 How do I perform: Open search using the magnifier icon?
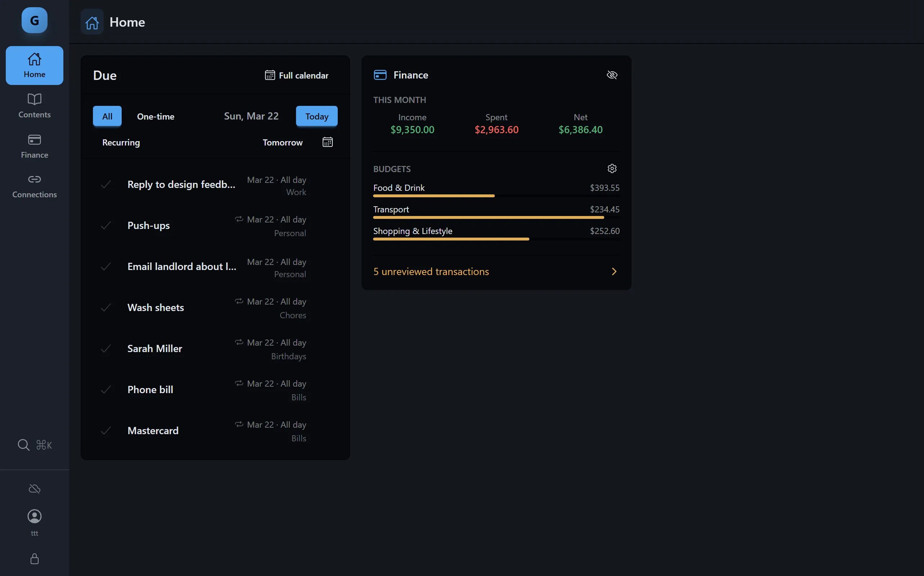coord(23,444)
